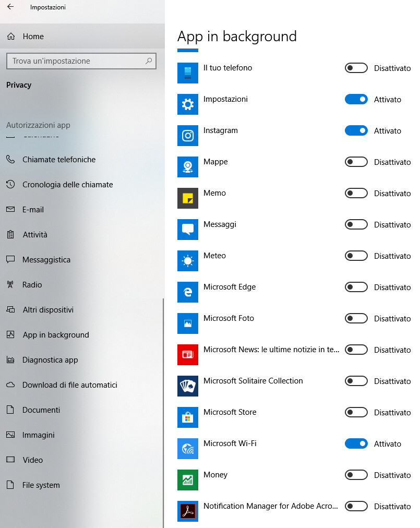
Task: Click the Adobe Acrobat notification icon
Action: (188, 511)
